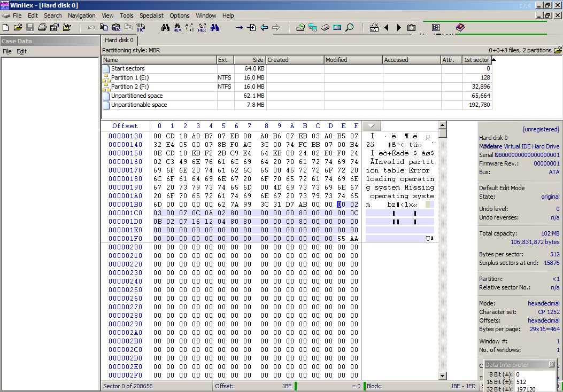Select the Hard disk 0 tab

pyautogui.click(x=119, y=40)
